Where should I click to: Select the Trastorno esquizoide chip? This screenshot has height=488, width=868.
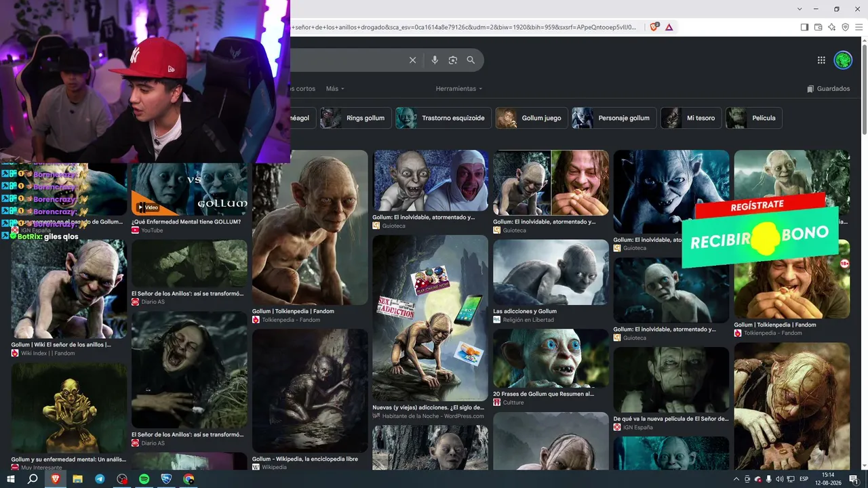(x=443, y=118)
